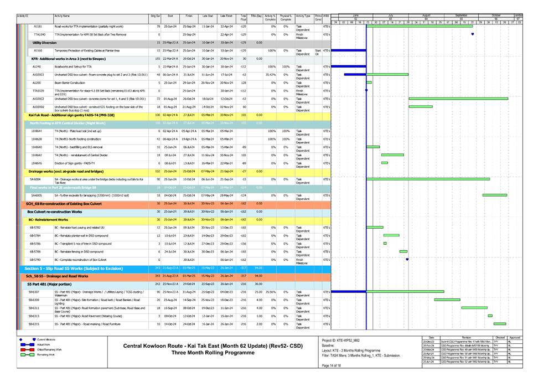Click the Remaining Work legend bar icon

(27, 354)
